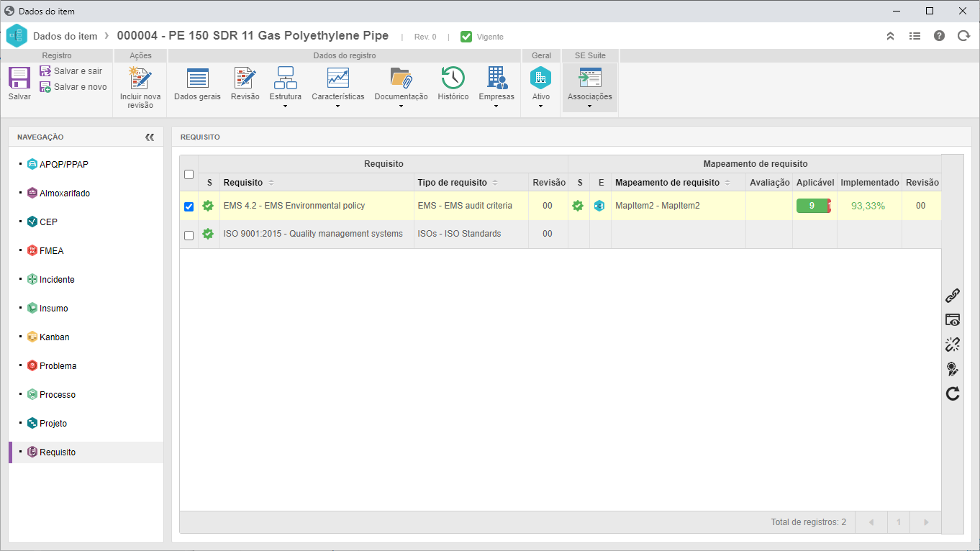This screenshot has width=980, height=551.
Task: Open Projeto in the navigation list
Action: (x=53, y=424)
